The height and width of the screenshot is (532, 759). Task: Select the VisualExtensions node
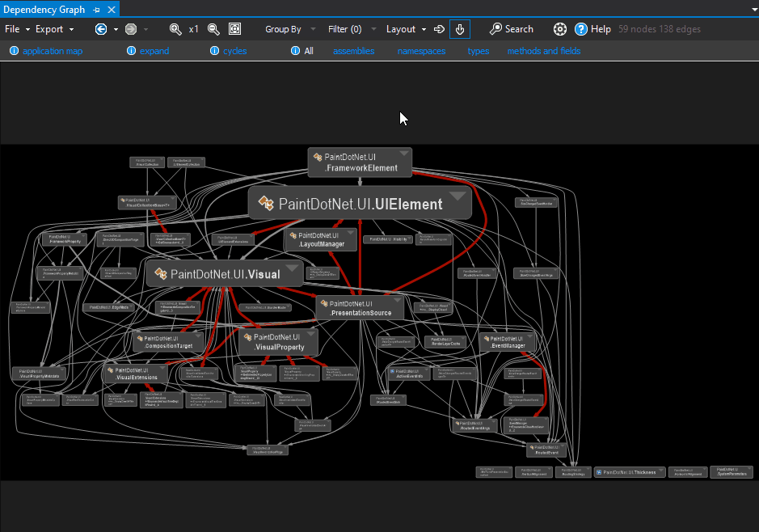(136, 374)
